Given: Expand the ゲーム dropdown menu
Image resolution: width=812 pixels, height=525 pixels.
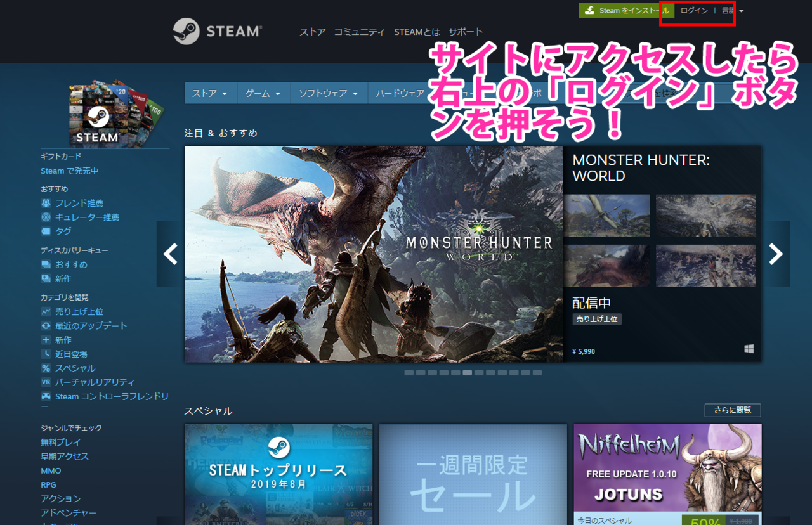Looking at the screenshot, I should click(263, 93).
